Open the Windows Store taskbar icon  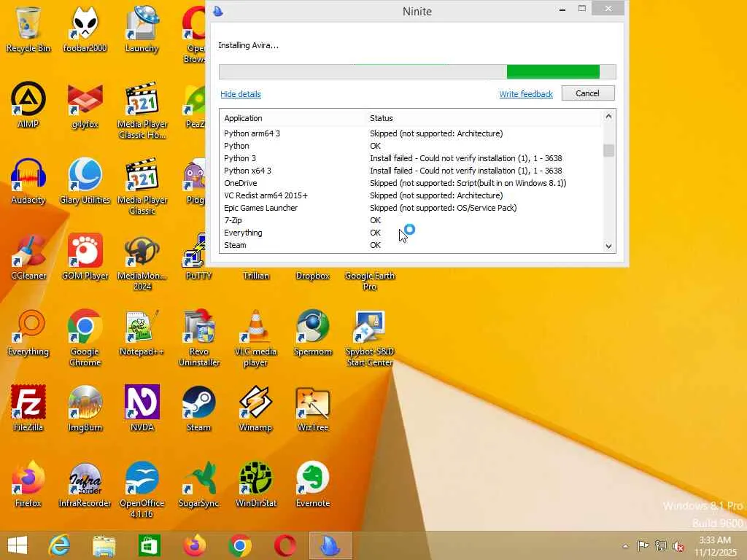click(149, 545)
